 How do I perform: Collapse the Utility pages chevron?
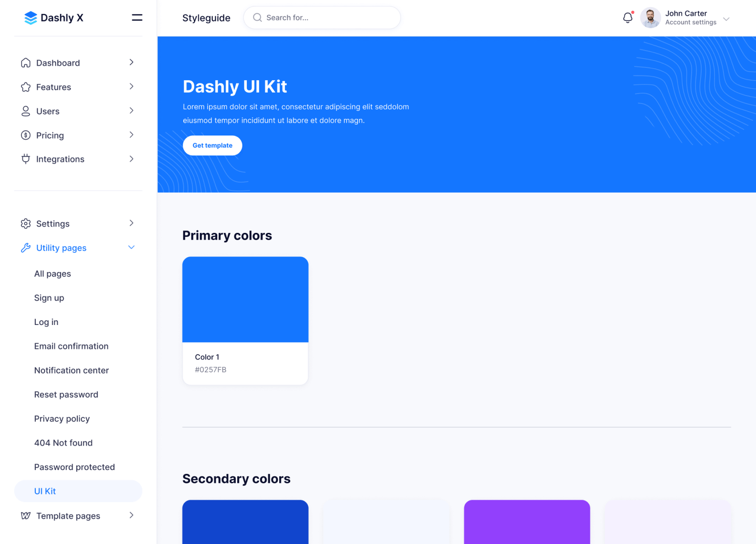tap(131, 247)
